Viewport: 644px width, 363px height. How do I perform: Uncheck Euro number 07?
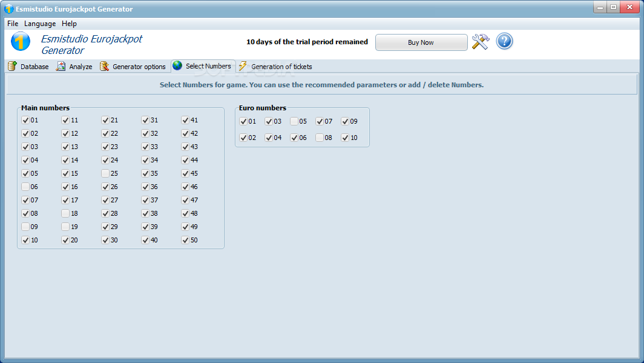pos(320,121)
